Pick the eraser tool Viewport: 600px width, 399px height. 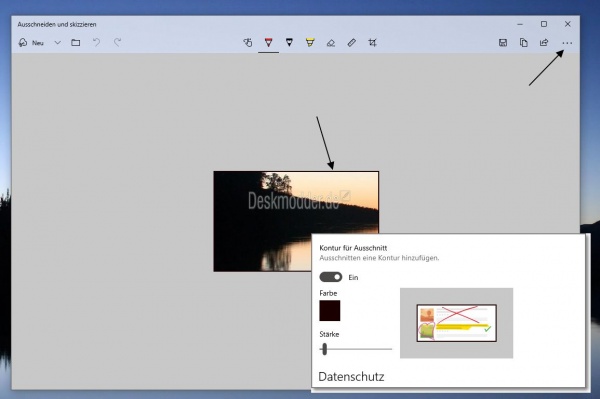pos(331,43)
